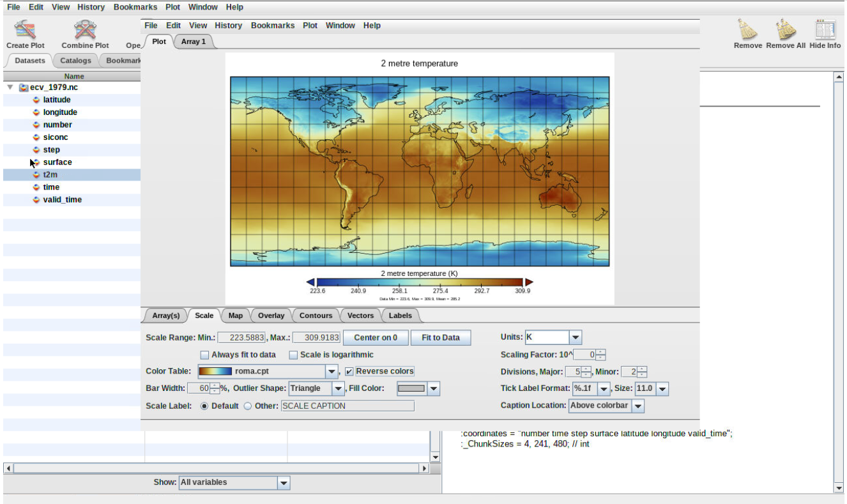
Task: Click the Scaling Factor exponent stepper
Action: 600,355
